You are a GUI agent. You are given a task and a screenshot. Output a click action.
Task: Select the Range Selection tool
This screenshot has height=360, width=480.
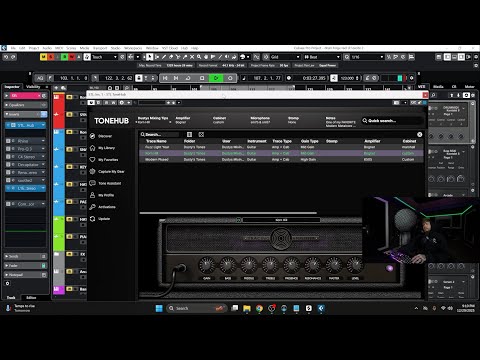(x=157, y=57)
